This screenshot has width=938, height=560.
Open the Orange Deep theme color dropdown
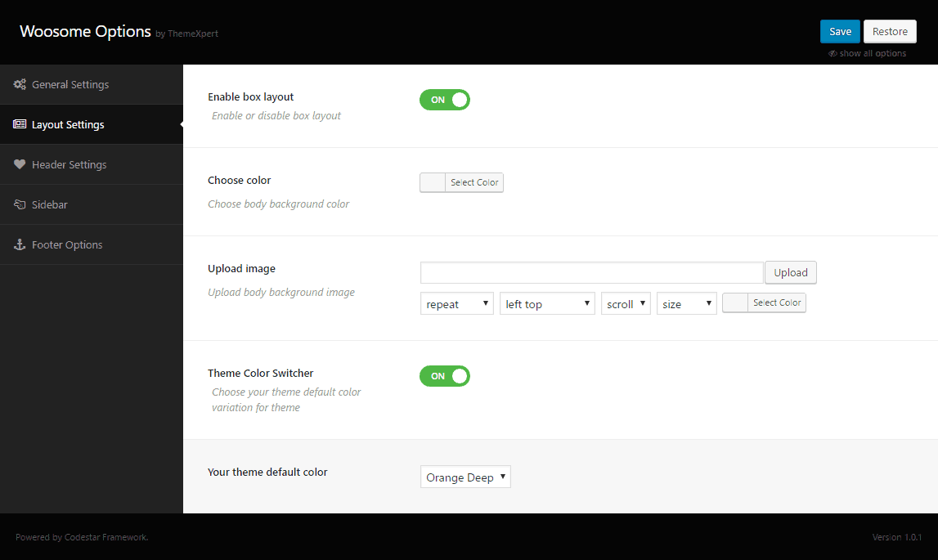pos(465,477)
